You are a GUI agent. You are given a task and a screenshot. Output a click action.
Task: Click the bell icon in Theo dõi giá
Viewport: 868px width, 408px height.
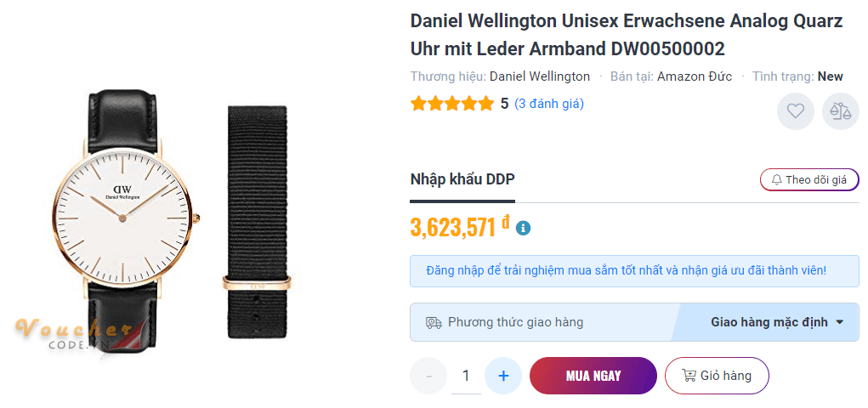point(776,180)
